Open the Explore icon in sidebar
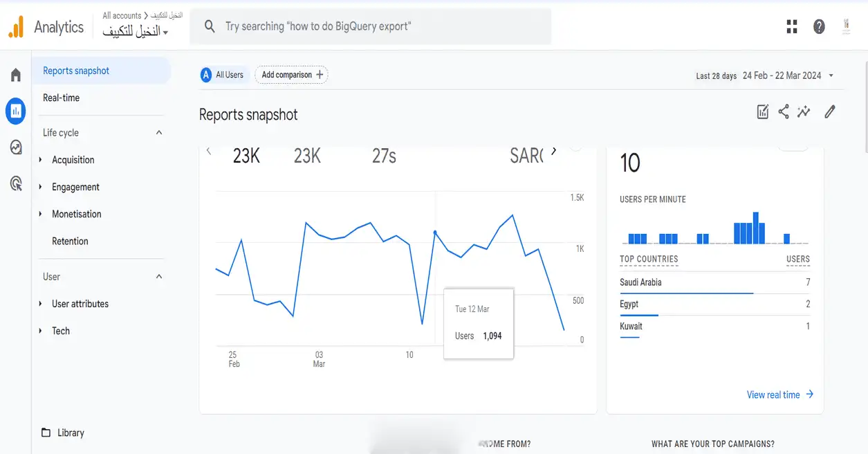Screen dimensions: 868x454 (x=16, y=147)
